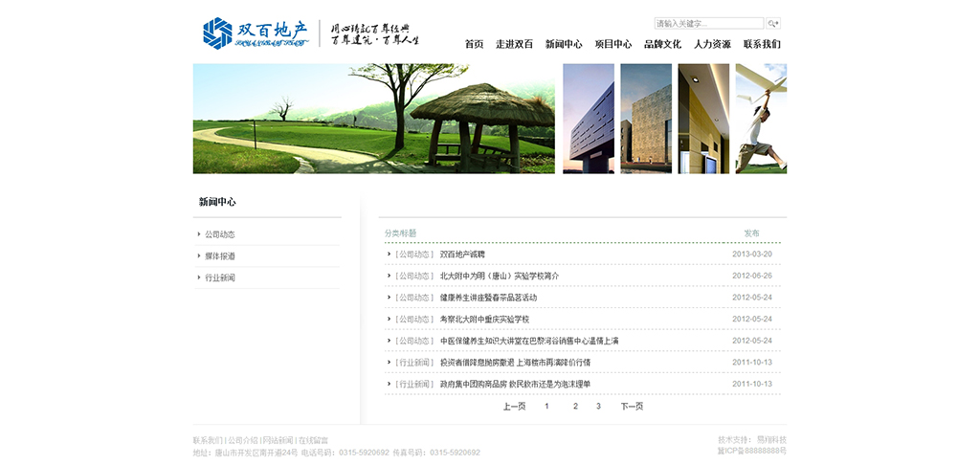This screenshot has width=980, height=465.
Task: Go to the 走进双百 menu item
Action: point(514,44)
